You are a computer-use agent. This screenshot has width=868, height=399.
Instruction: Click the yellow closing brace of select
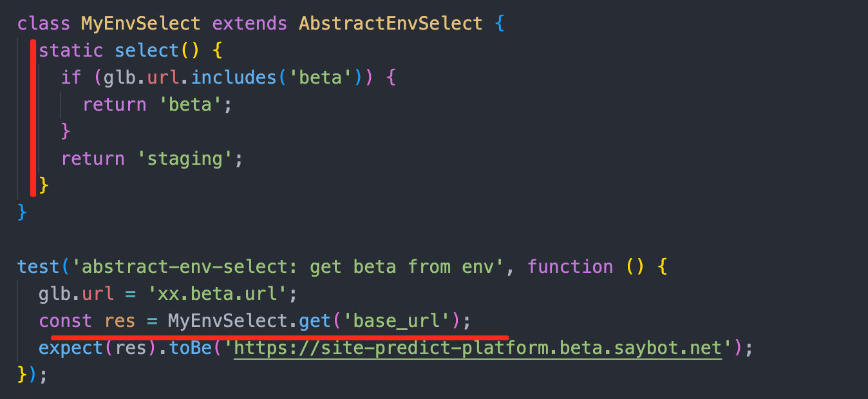point(44,185)
